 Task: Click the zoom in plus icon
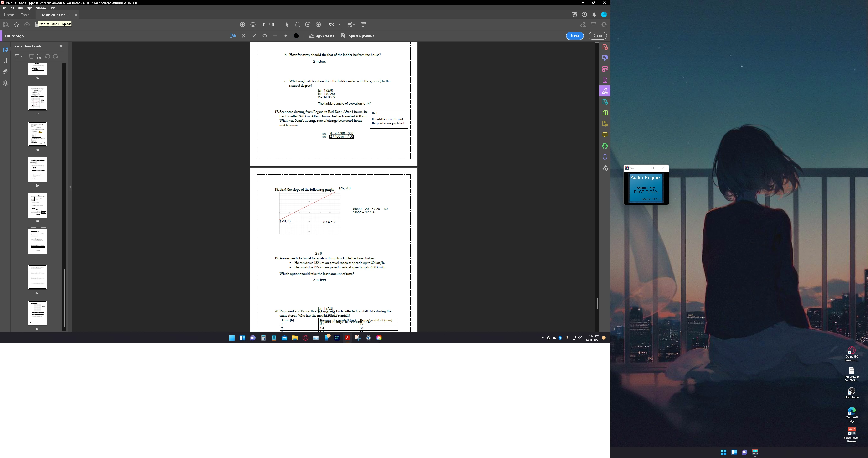pos(318,25)
